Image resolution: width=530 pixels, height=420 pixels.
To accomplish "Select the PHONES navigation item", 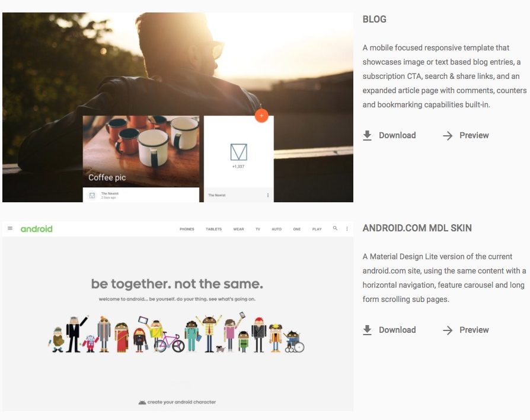I will [187, 229].
